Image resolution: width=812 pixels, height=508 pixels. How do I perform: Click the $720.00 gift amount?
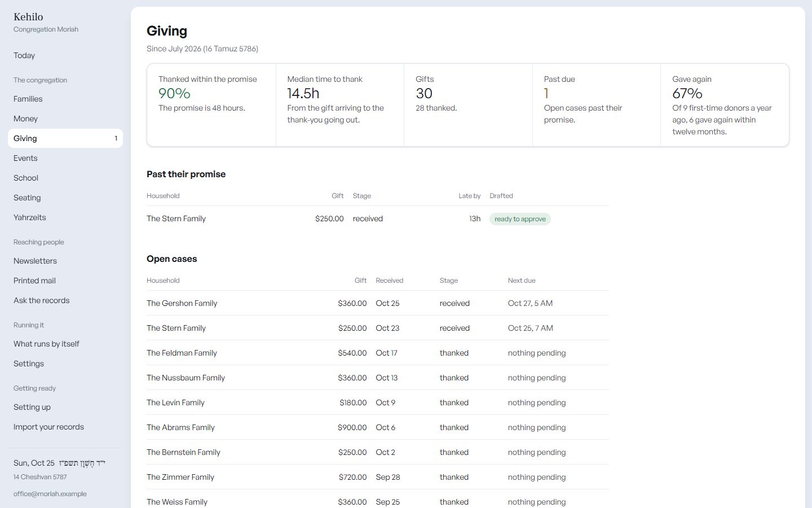(353, 477)
